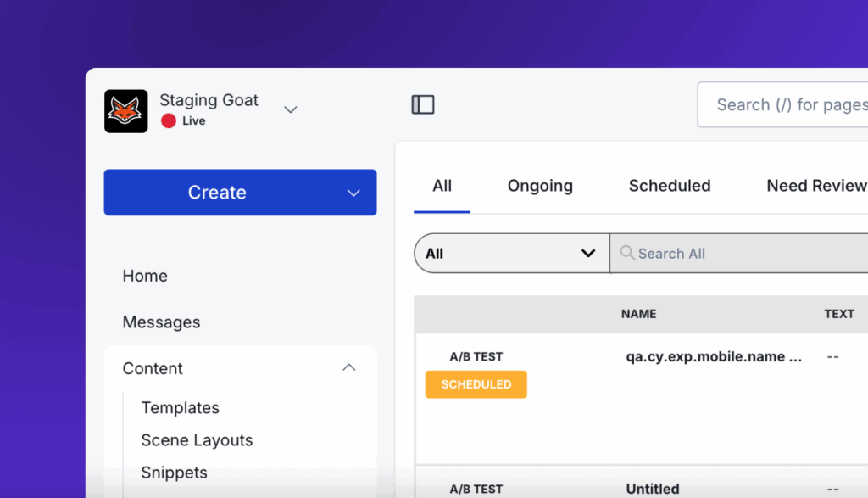Open the Need Review tab
The width and height of the screenshot is (868, 498).
click(x=815, y=186)
